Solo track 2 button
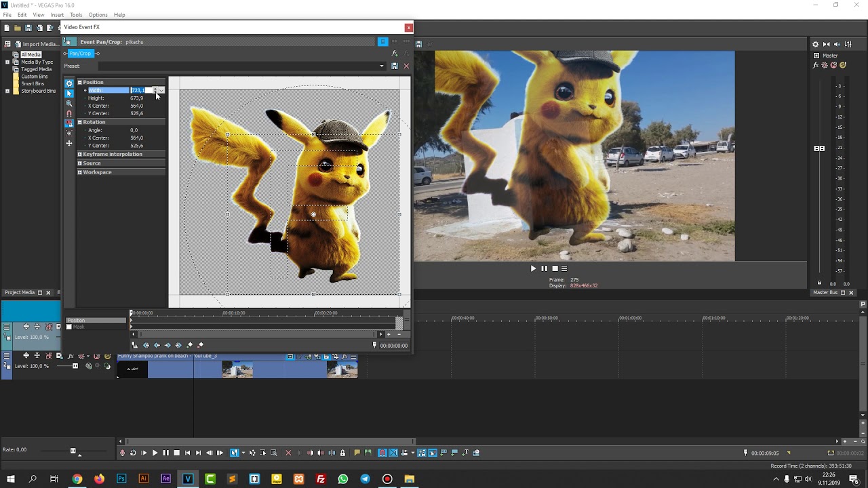868x488 pixels. tap(106, 356)
